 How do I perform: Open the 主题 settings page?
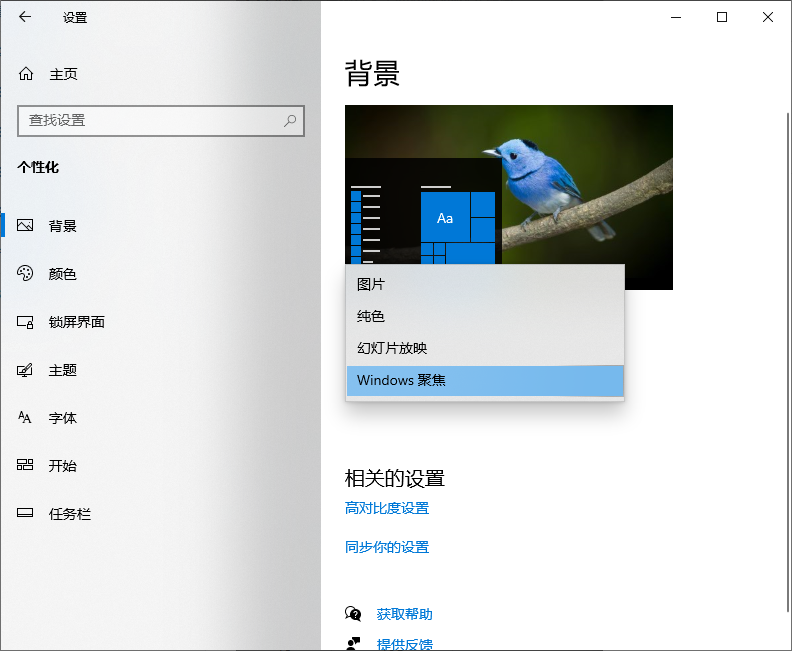point(63,370)
